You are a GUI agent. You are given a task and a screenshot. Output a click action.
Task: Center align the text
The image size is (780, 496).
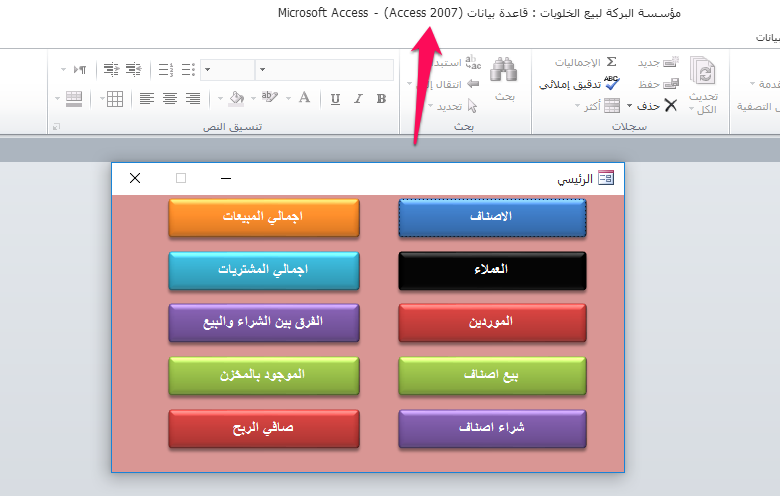tap(170, 99)
